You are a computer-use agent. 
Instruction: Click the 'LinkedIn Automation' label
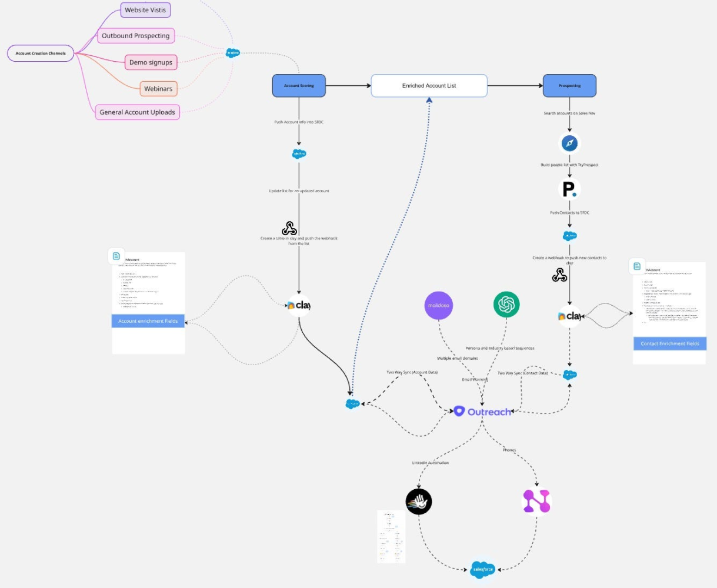430,463
